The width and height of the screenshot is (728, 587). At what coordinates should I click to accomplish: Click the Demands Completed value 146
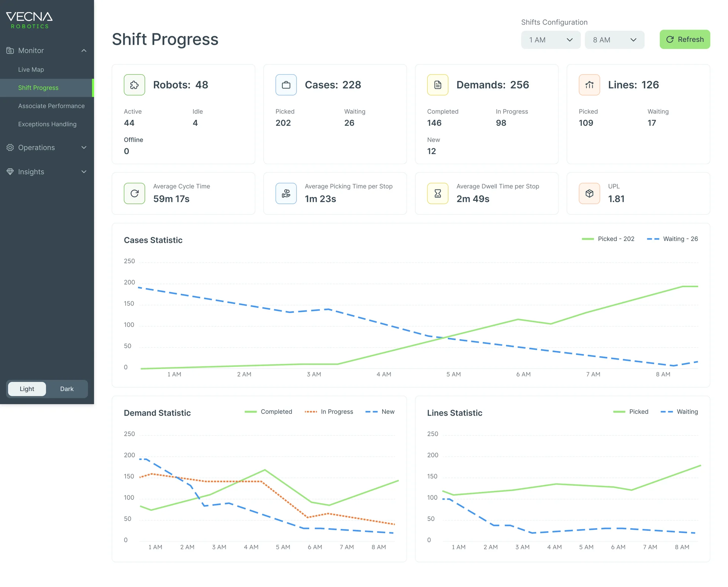[x=434, y=123]
